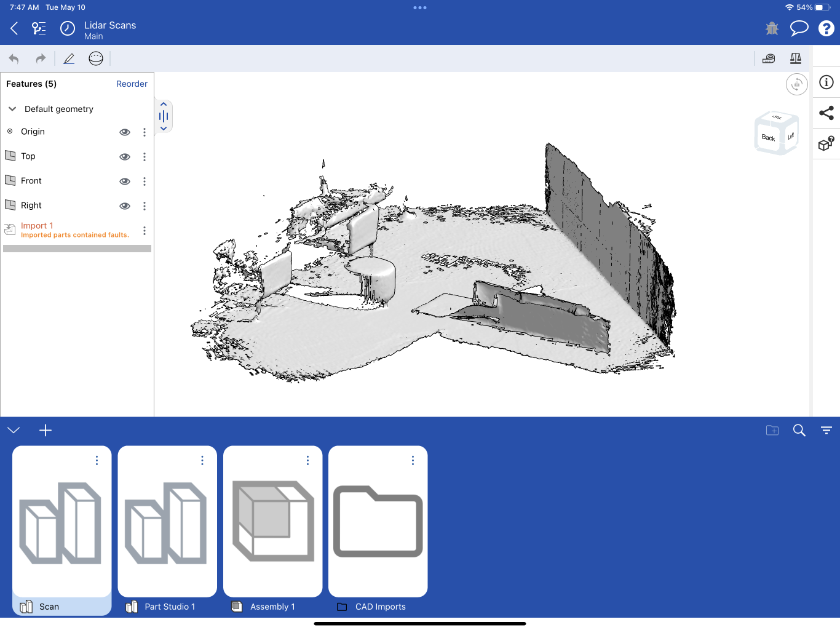Open the filter options in the tab bar
The width and height of the screenshot is (840, 630).
[826, 430]
